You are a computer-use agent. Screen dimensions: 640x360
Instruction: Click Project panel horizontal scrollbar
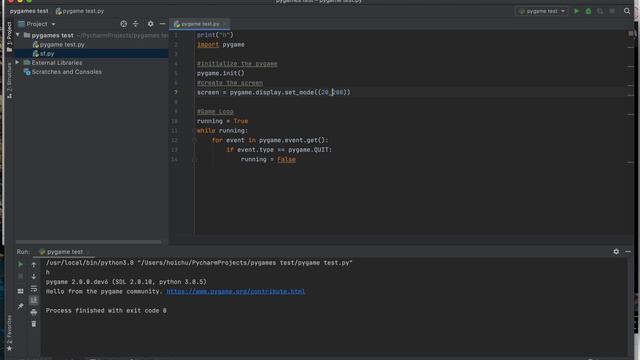pos(89,242)
